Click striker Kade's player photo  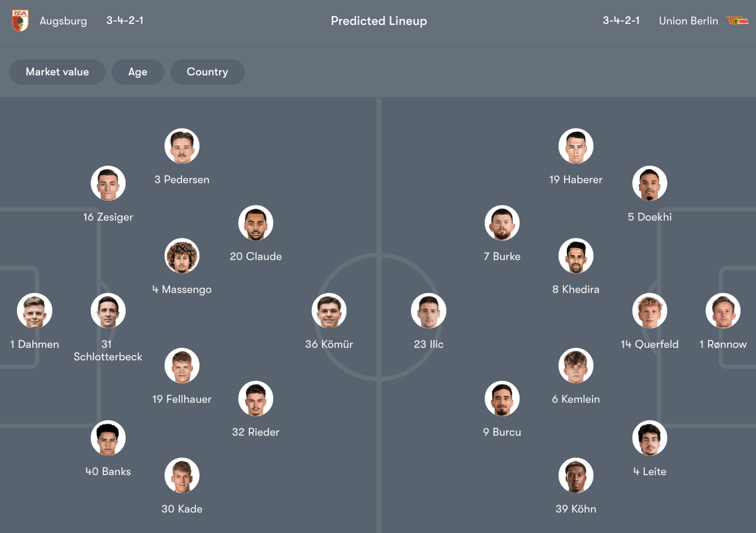tap(182, 475)
